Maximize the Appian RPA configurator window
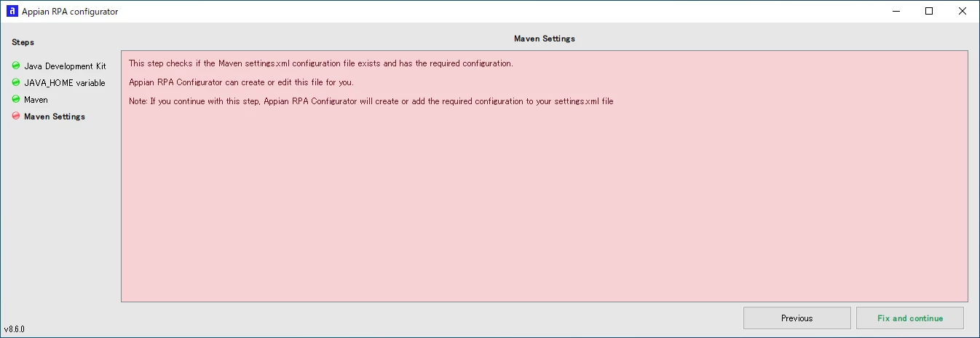 click(929, 11)
